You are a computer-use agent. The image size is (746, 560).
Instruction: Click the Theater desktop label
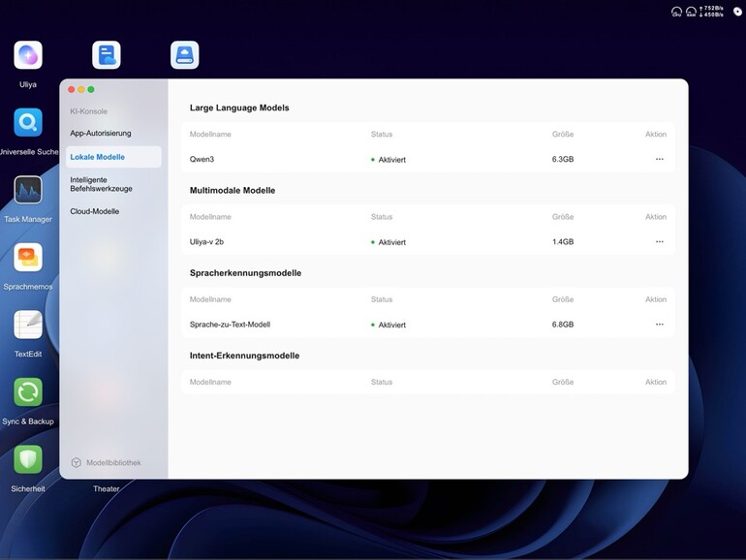click(x=107, y=488)
